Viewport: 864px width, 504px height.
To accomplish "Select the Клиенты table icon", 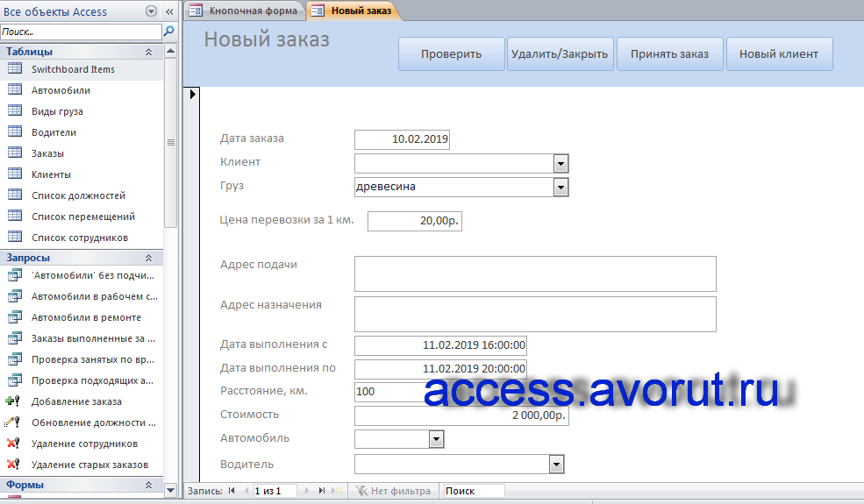I will coord(15,174).
